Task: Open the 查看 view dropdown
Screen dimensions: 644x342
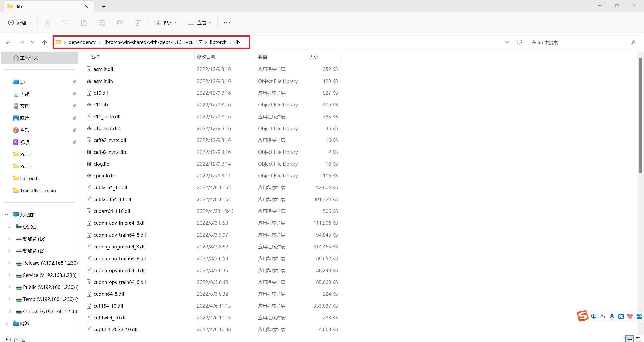Action: click(199, 23)
